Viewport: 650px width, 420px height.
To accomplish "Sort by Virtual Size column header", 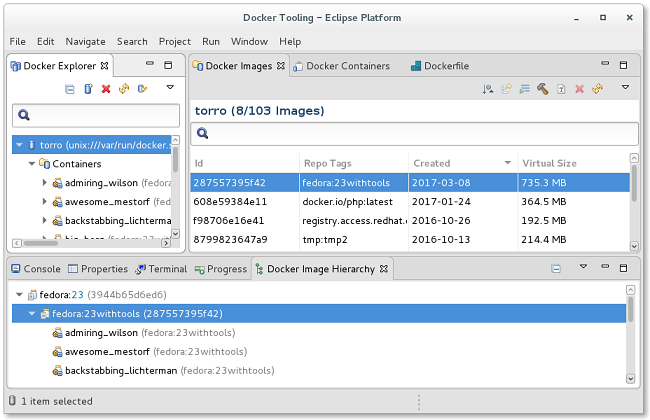I will [573, 163].
